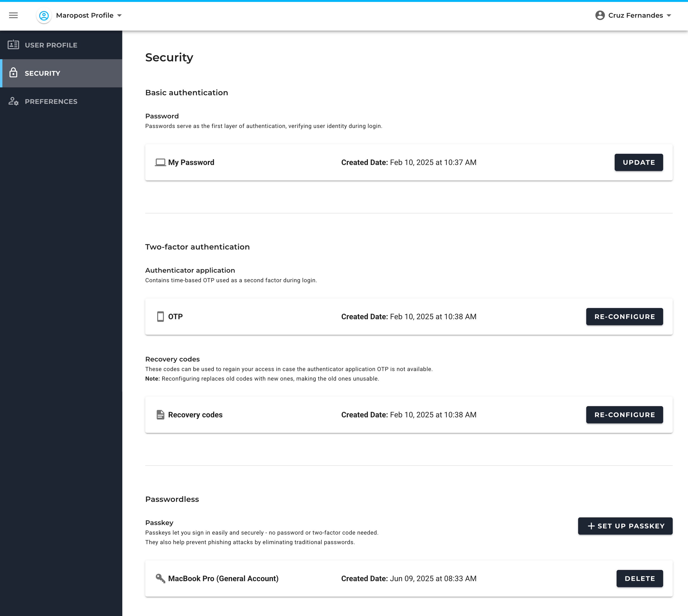Image resolution: width=688 pixels, height=616 pixels.
Task: Re-configure the OTP authenticator
Action: point(624,316)
